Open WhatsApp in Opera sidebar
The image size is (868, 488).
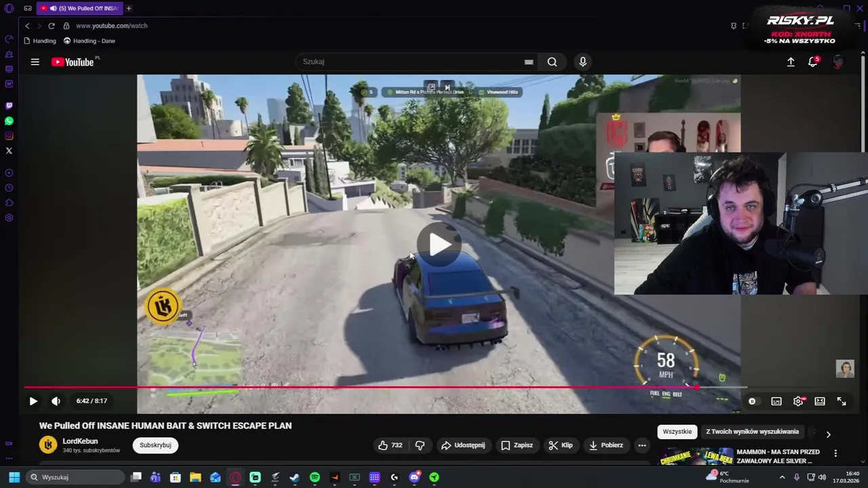pyautogui.click(x=9, y=121)
